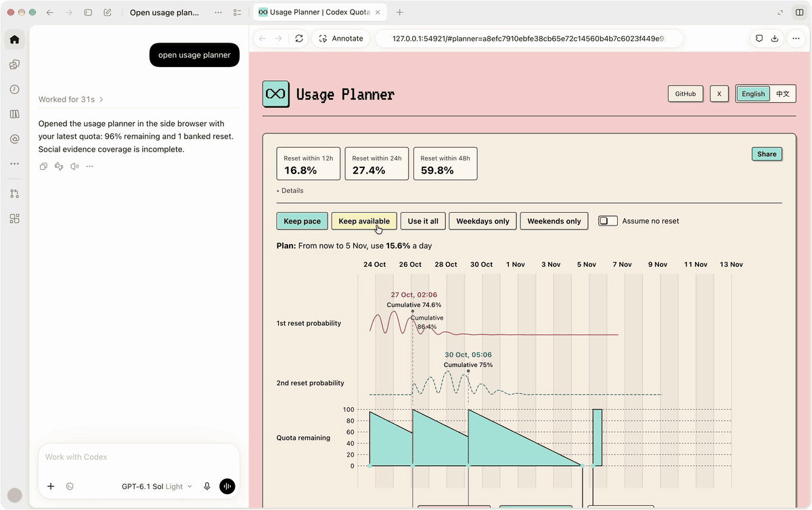
Task: Click the browser forward arrow
Action: pos(279,39)
